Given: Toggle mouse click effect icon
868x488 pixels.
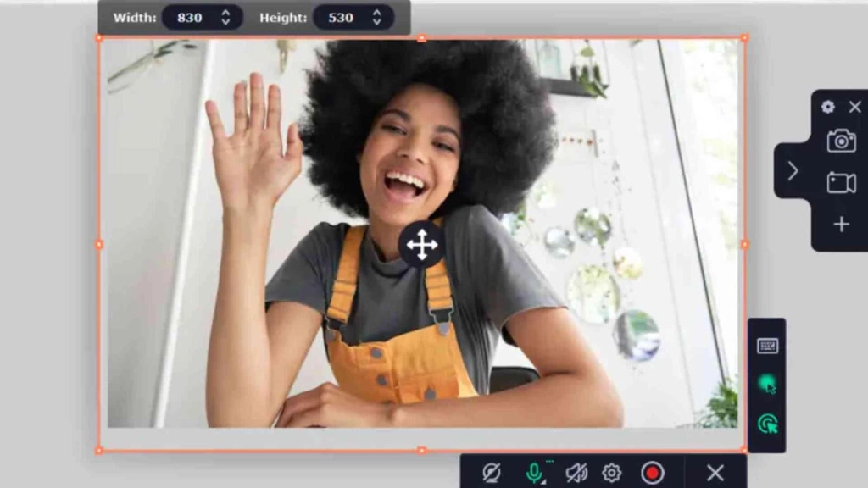Looking at the screenshot, I should click(767, 424).
